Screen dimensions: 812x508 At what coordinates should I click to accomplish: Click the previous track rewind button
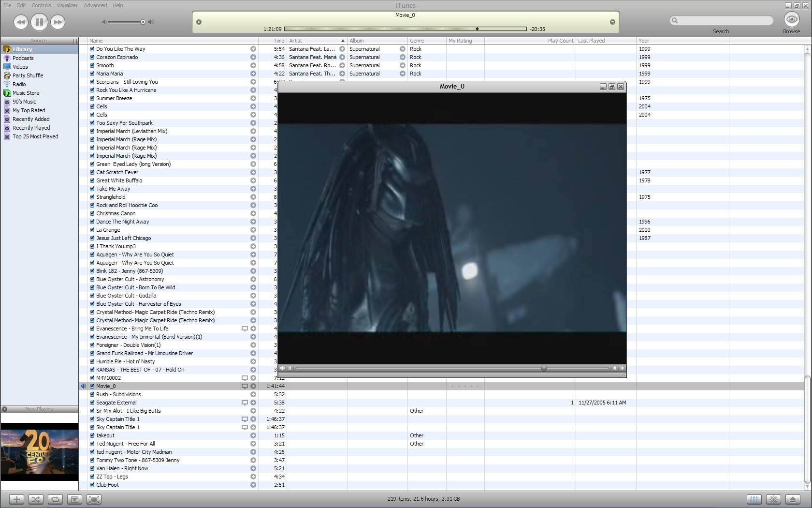click(21, 22)
